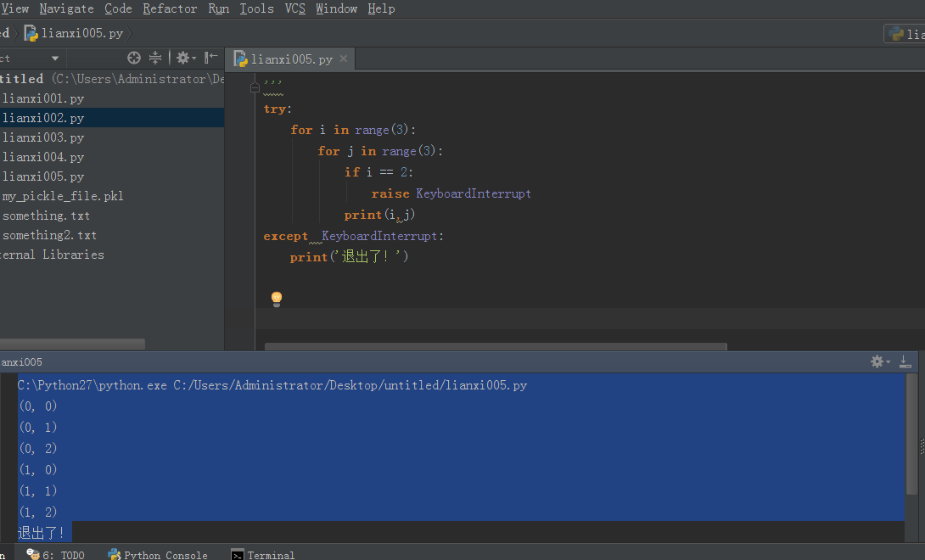925x560 pixels.
Task: Open the Terminal tool window
Action: pyautogui.click(x=263, y=555)
